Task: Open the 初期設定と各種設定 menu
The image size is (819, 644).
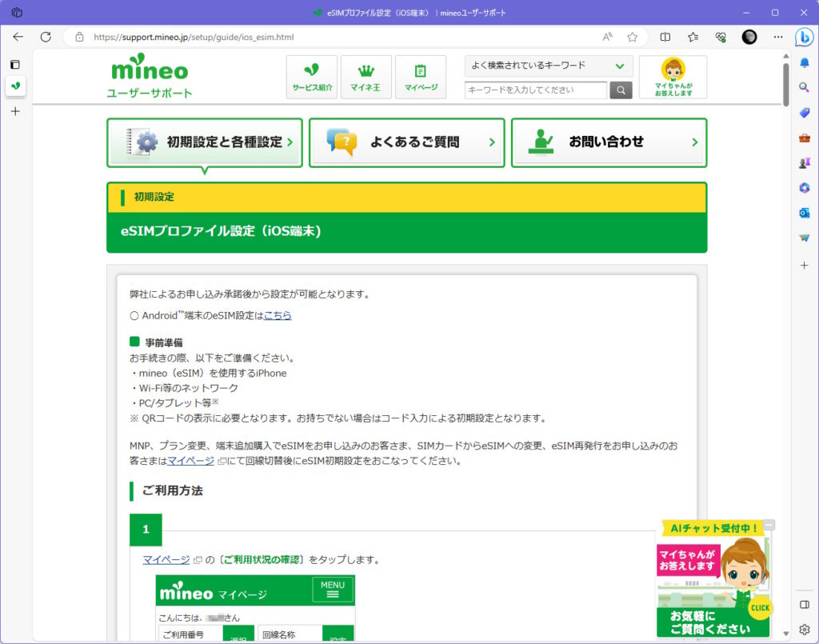Action: click(205, 142)
